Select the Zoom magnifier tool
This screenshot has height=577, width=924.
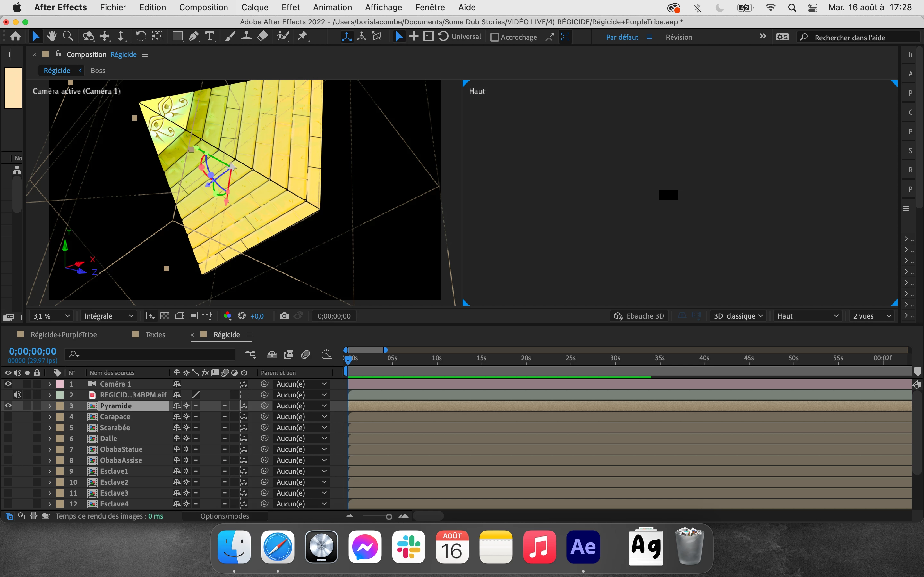[68, 37]
